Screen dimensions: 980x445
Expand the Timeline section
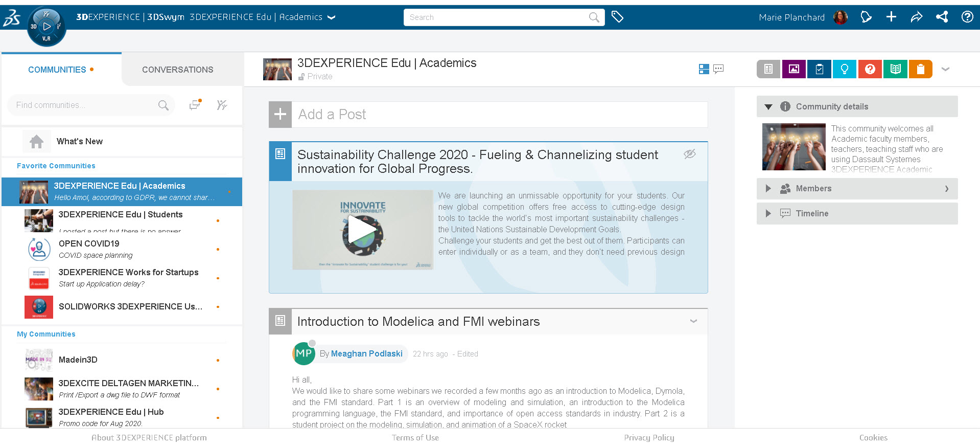(x=768, y=213)
